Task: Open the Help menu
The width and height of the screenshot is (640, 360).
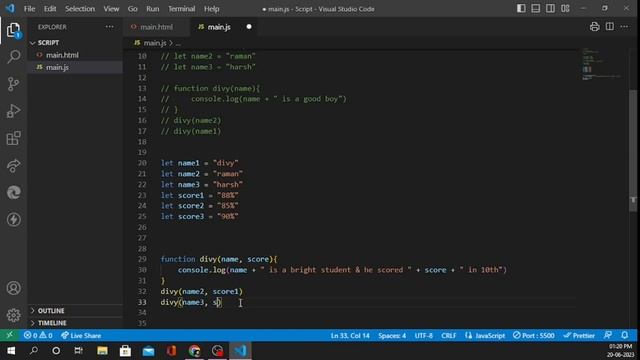Action: click(211, 9)
